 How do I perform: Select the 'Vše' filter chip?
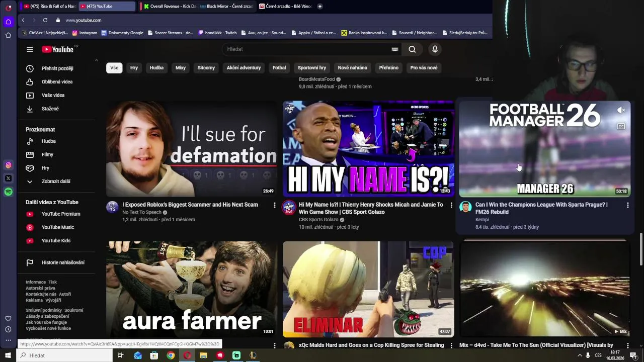pos(114,68)
